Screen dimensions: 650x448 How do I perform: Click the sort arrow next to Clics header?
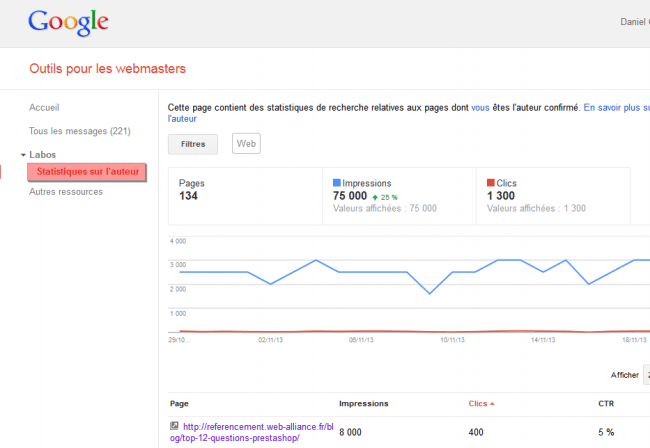pos(493,404)
